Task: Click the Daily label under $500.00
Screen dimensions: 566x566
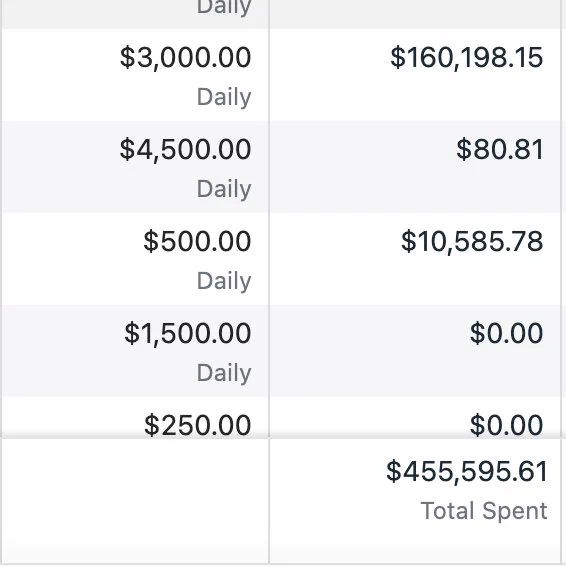Action: 224,281
